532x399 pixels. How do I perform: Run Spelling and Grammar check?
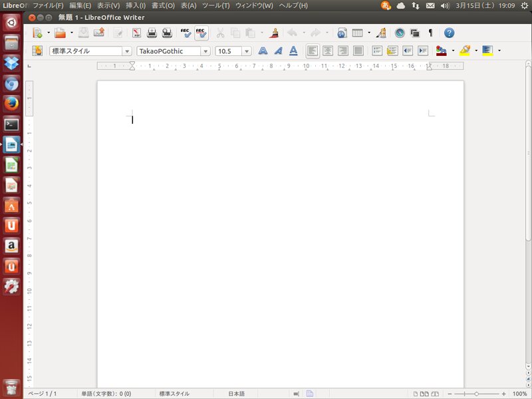click(186, 33)
